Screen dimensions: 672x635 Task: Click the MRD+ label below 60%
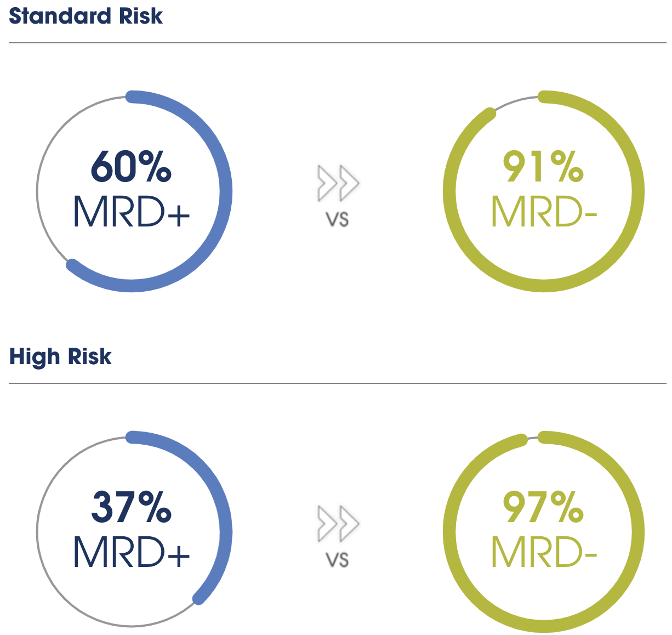tap(132, 212)
